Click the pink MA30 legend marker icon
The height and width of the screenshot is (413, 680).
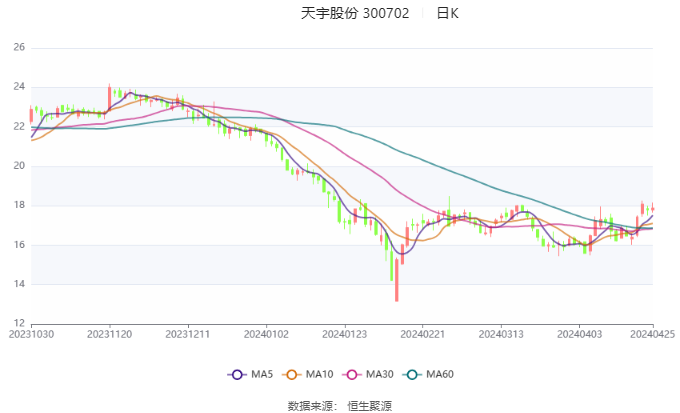click(x=353, y=374)
